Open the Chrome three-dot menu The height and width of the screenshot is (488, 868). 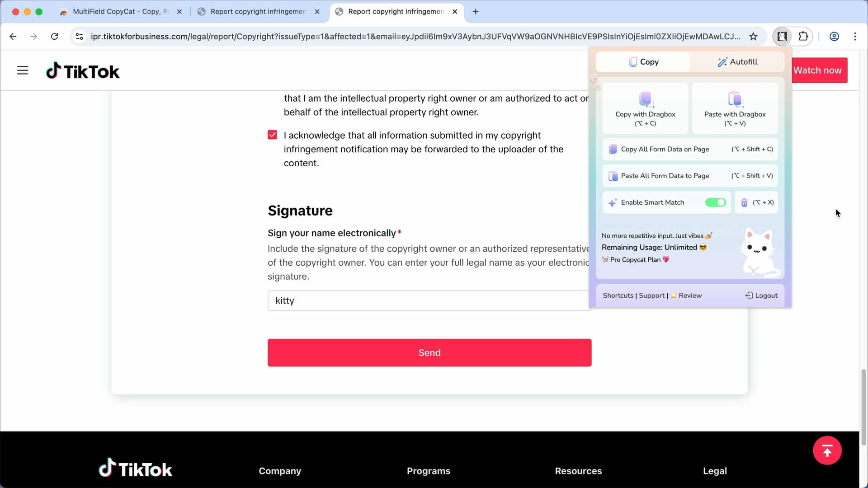(855, 36)
